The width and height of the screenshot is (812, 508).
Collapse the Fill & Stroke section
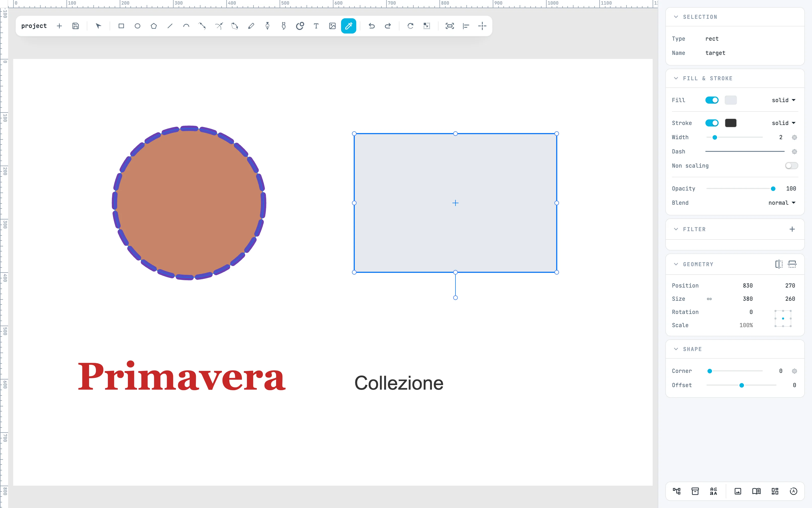click(x=676, y=78)
